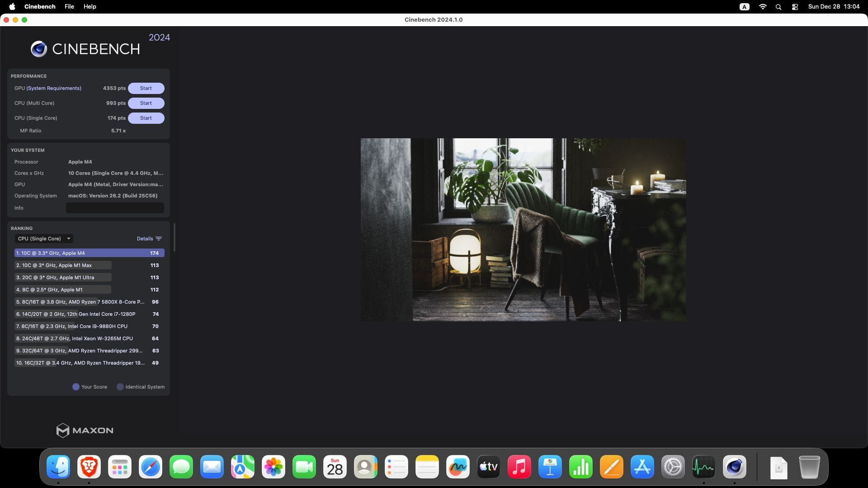This screenshot has height=488, width=868.
Task: Open Apple TV from the Dock
Action: click(x=489, y=467)
